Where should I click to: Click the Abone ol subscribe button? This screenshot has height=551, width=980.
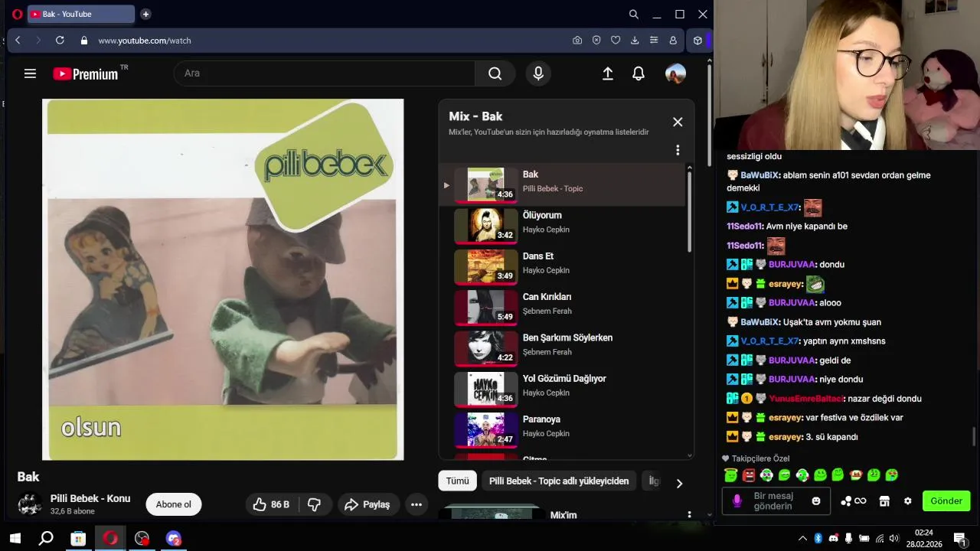(x=174, y=504)
